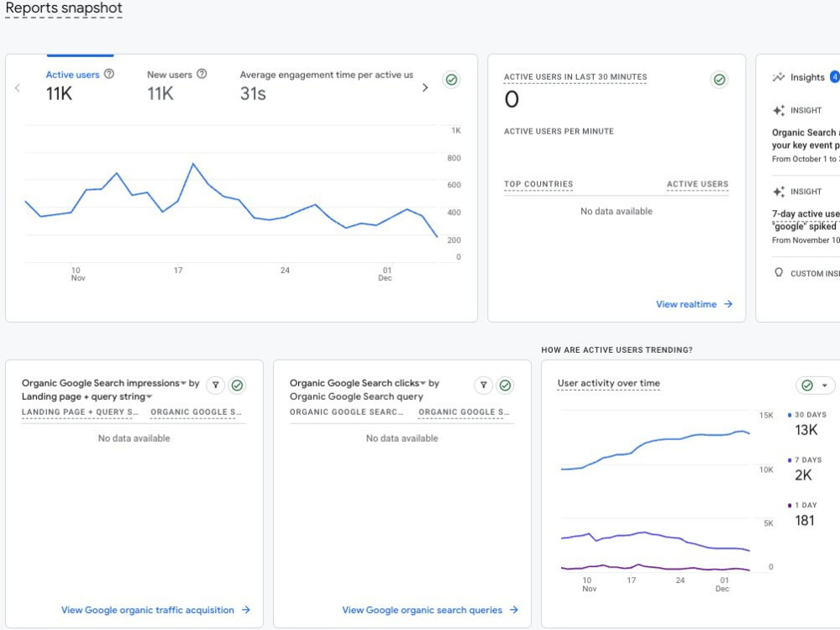Click TOP COUNTRIES column header
Screen dimensions: 840x630
tap(538, 184)
